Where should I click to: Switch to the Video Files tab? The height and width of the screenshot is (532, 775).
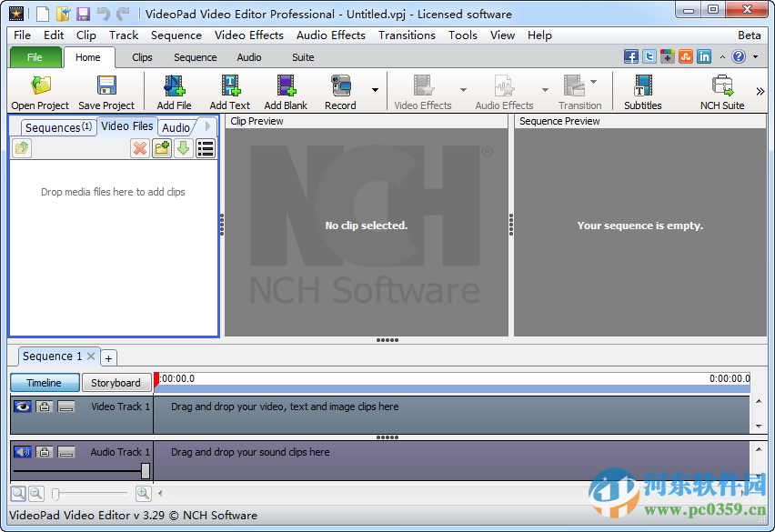127,126
